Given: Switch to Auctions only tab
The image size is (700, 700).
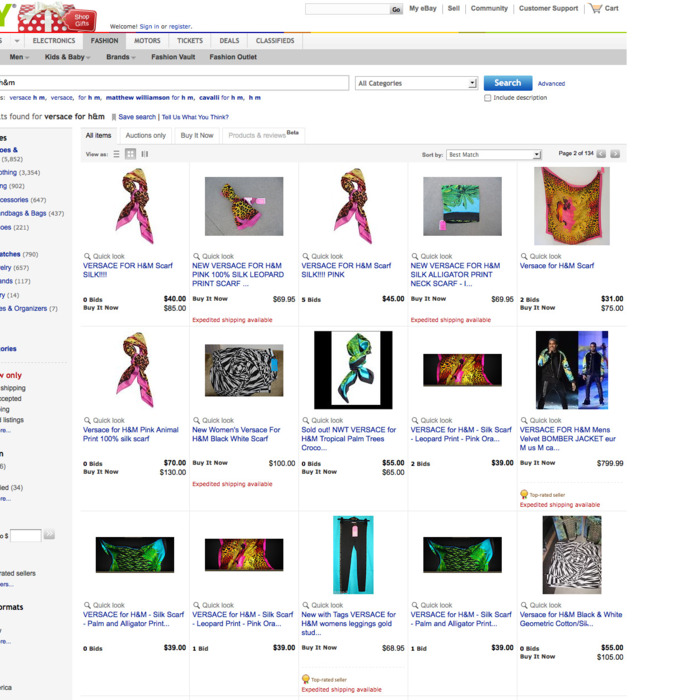Looking at the screenshot, I should [146, 135].
